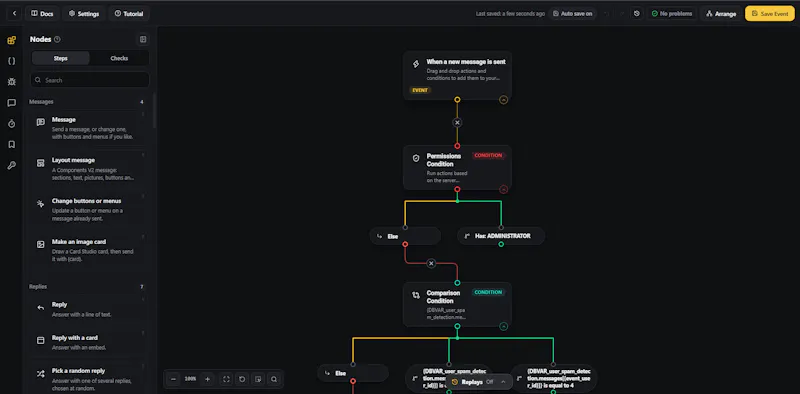Open the bug debugger sidebar icon
Screen dimensions: 800x394
pyautogui.click(x=11, y=82)
